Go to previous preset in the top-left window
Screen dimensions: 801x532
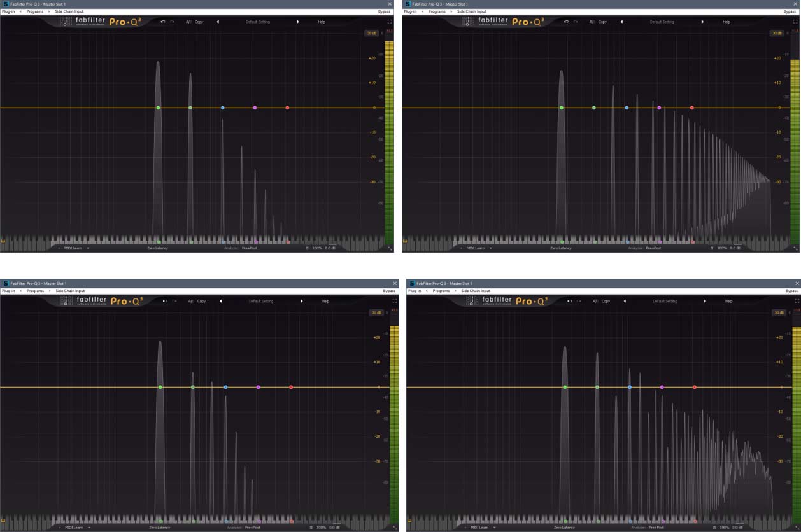218,22
